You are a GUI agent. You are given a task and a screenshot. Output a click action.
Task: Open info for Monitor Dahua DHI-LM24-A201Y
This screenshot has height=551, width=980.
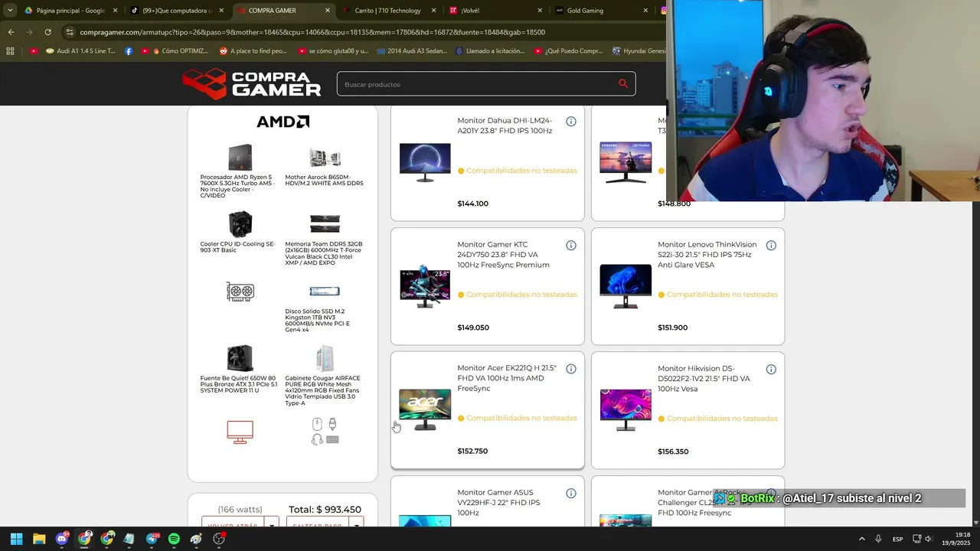click(571, 122)
